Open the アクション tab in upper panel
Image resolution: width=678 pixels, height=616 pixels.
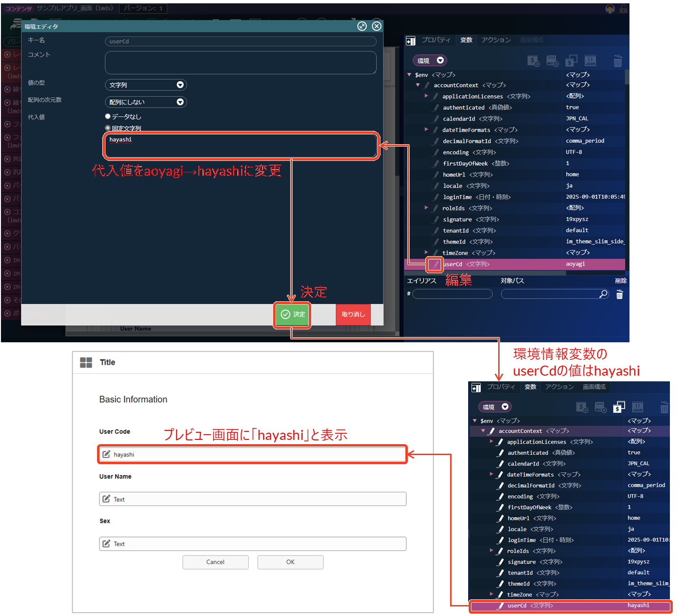point(496,40)
